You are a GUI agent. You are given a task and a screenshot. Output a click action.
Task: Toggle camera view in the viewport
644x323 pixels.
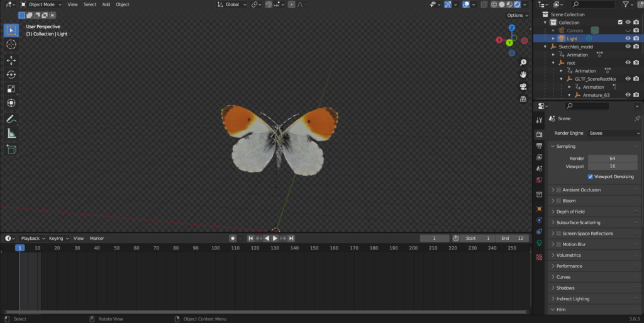[523, 87]
